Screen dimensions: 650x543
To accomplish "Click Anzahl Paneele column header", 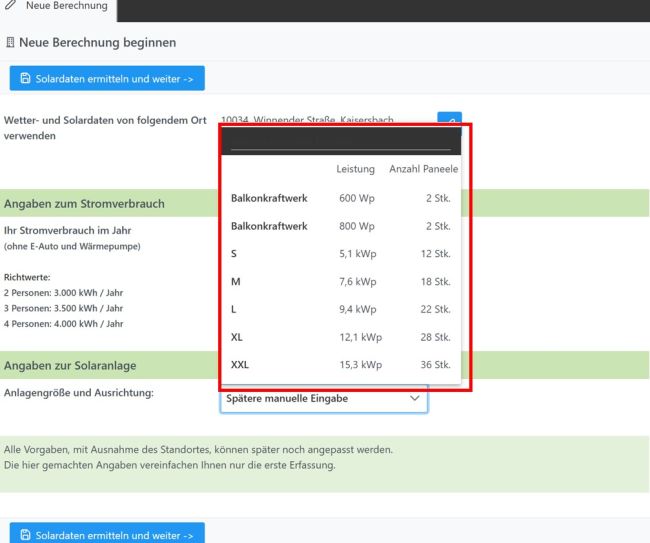I will click(x=423, y=169).
